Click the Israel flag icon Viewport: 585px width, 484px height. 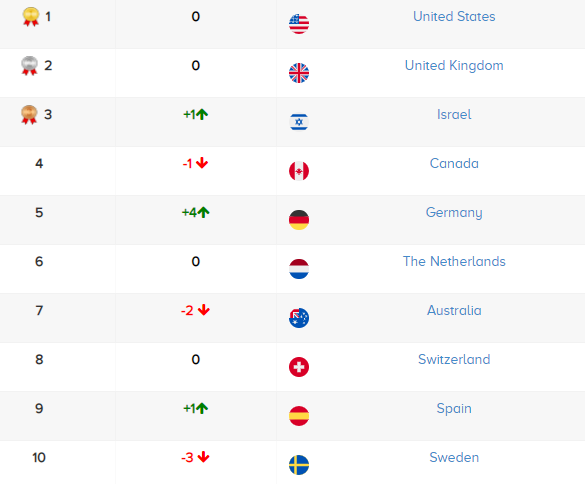pyautogui.click(x=299, y=122)
